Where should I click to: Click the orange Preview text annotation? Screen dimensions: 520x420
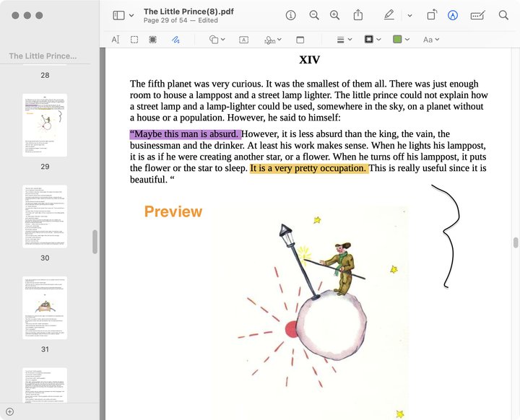(x=173, y=211)
